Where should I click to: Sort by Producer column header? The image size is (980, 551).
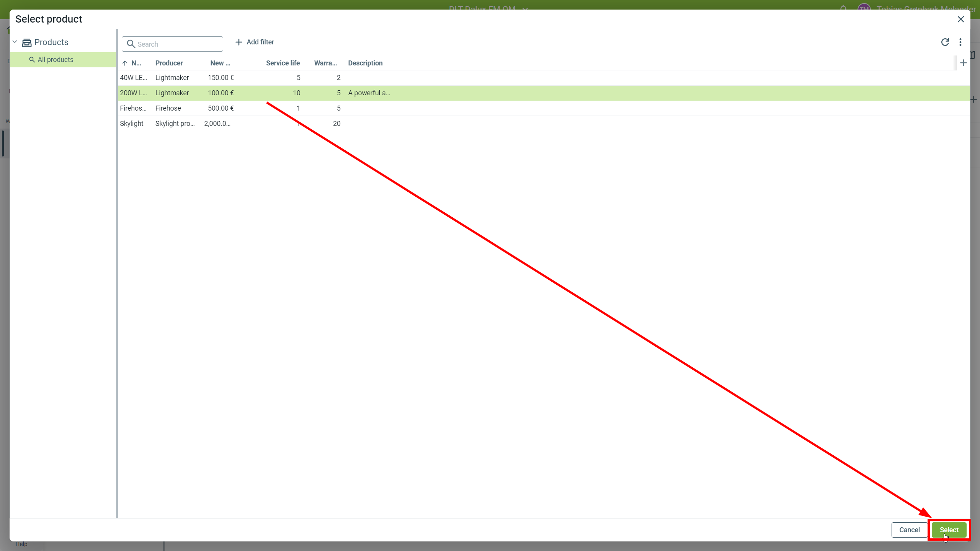pyautogui.click(x=169, y=63)
